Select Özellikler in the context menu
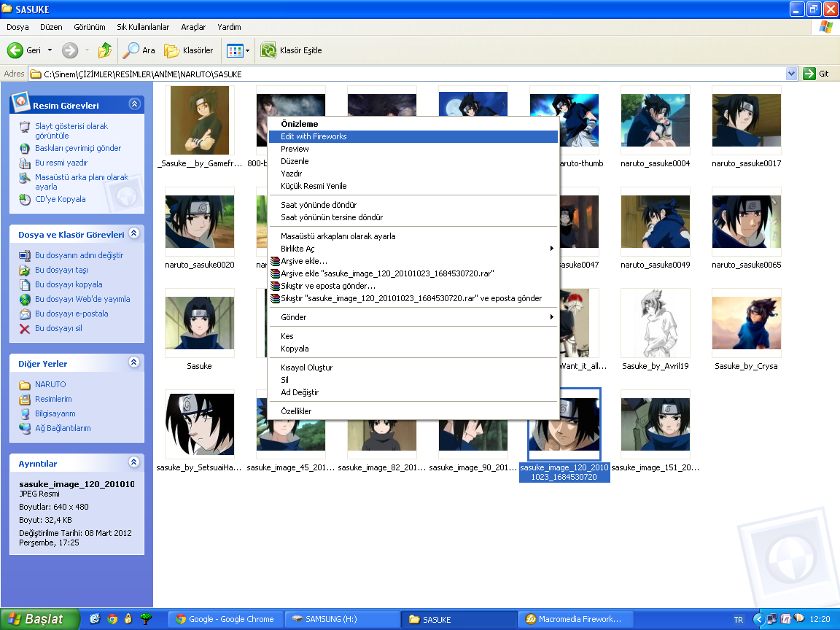Viewport: 840px width, 630px height. (x=413, y=411)
